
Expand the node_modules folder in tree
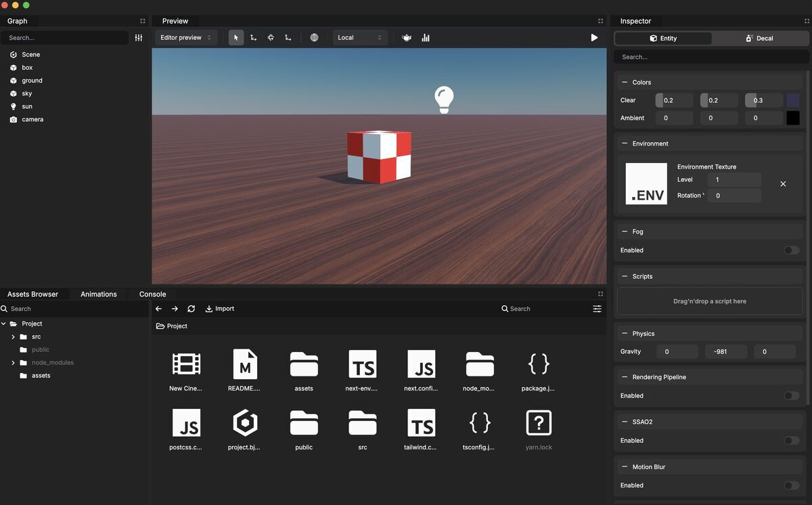13,363
